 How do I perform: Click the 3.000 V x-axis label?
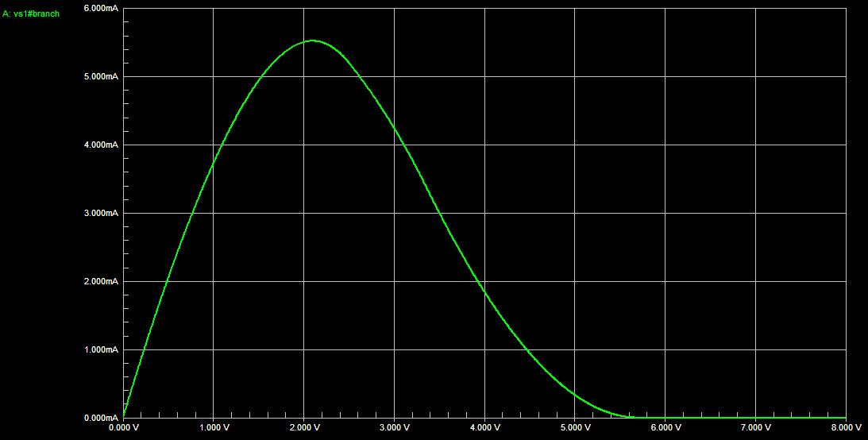click(395, 427)
